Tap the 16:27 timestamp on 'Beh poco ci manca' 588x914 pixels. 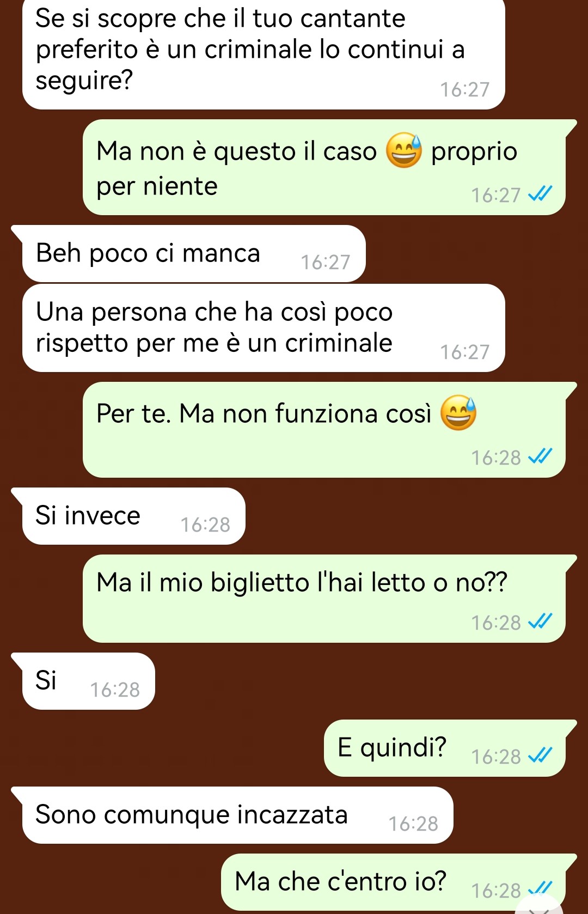click(x=326, y=262)
